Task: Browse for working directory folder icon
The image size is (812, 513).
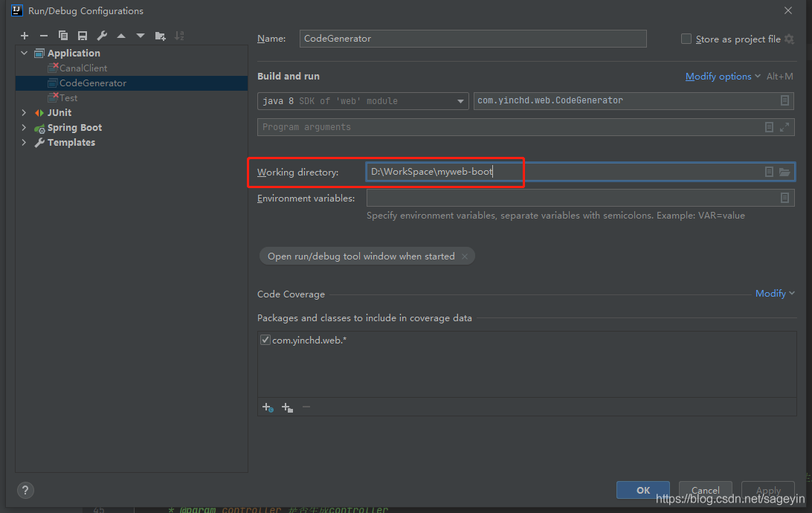Action: pyautogui.click(x=784, y=172)
